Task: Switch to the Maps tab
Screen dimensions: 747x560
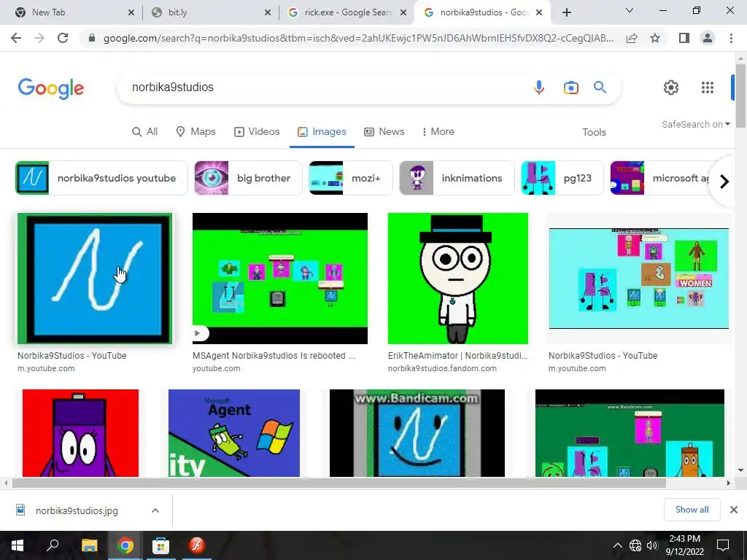Action: coord(196,131)
